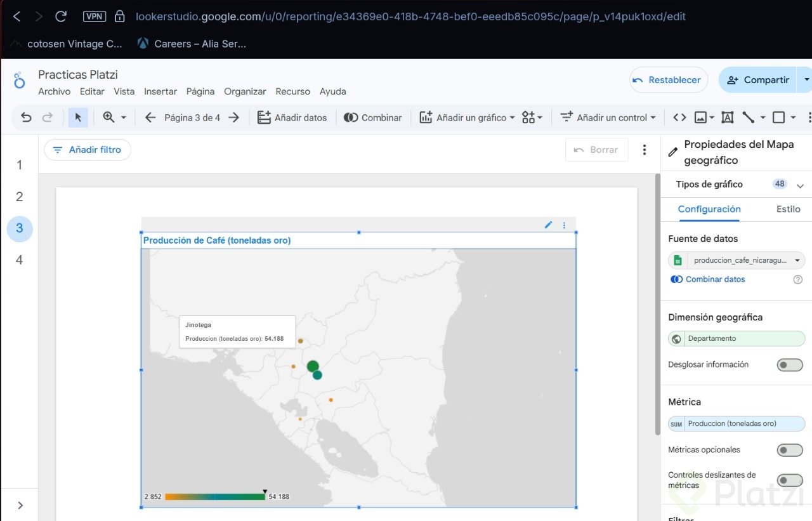
Task: Select the Text box tool
Action: click(727, 117)
